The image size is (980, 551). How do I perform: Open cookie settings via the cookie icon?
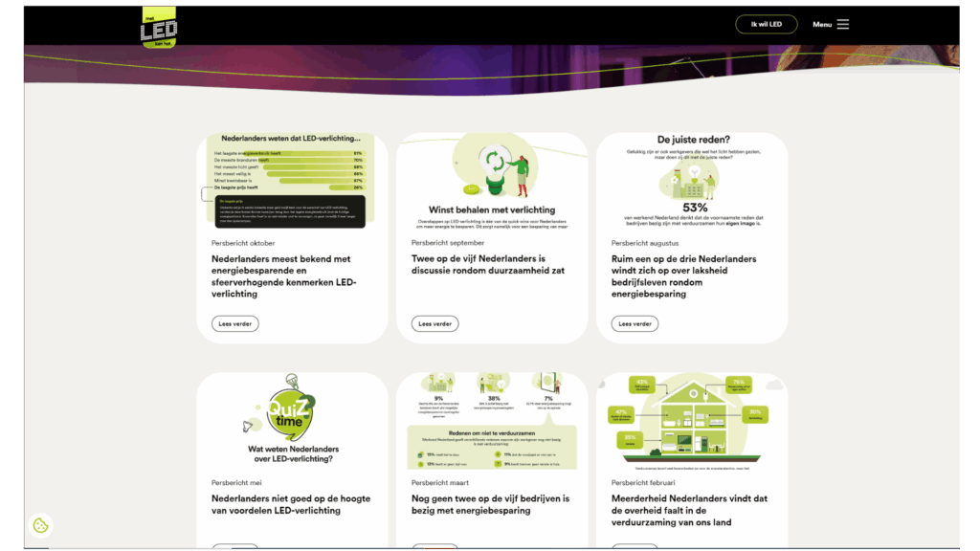[39, 524]
